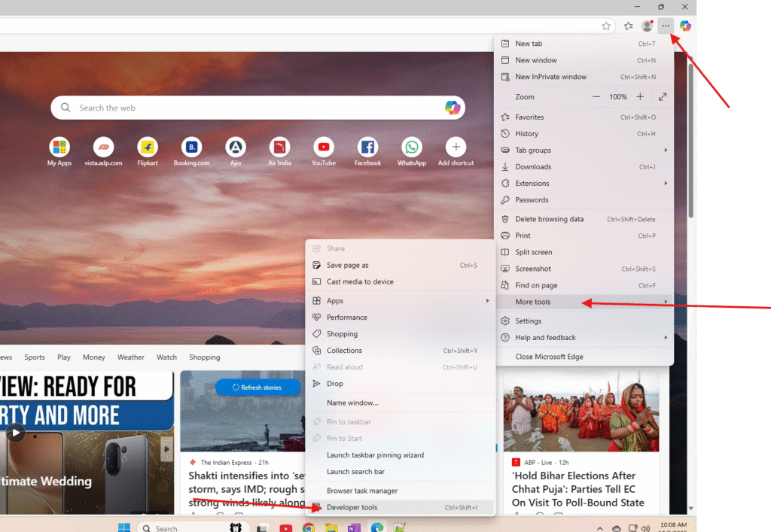Click the Flipkart shortcut icon
The width and height of the screenshot is (771, 532).
pyautogui.click(x=148, y=147)
